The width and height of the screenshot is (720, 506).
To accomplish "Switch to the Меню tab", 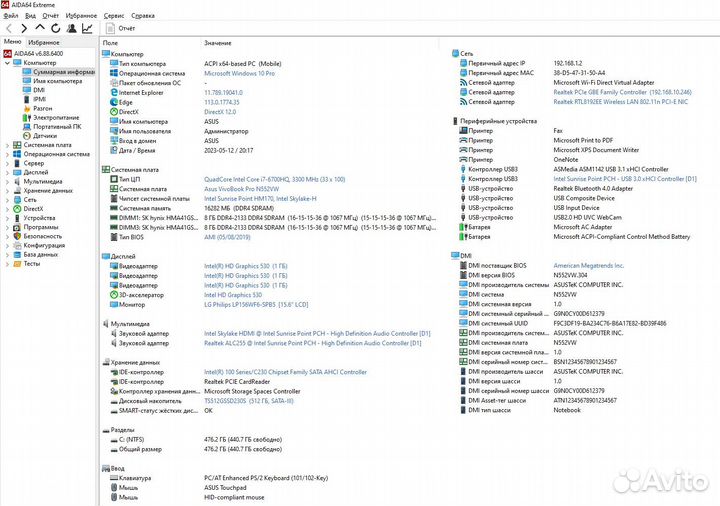I will 12,42.
